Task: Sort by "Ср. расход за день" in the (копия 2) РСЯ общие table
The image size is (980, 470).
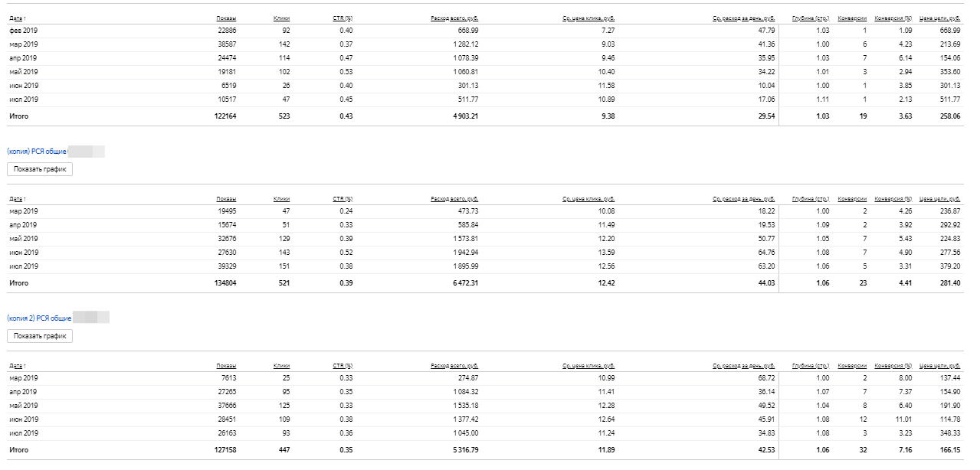Action: [x=744, y=366]
